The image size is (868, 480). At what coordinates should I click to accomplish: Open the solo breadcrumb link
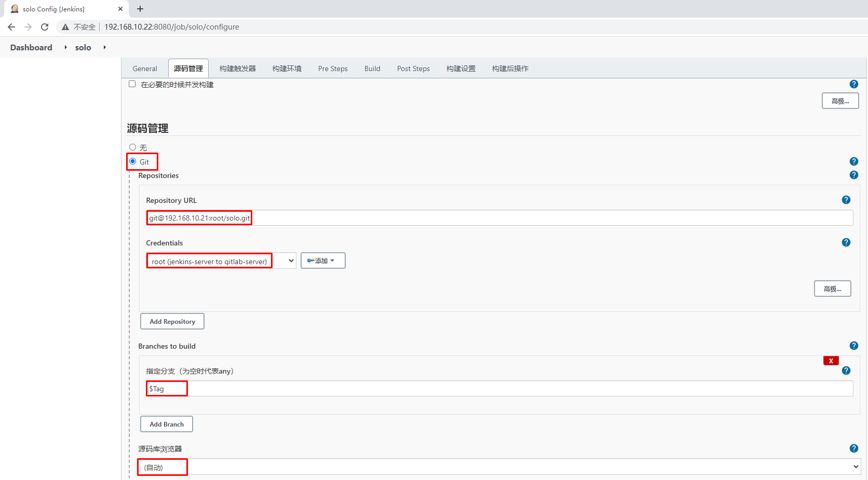click(x=83, y=47)
